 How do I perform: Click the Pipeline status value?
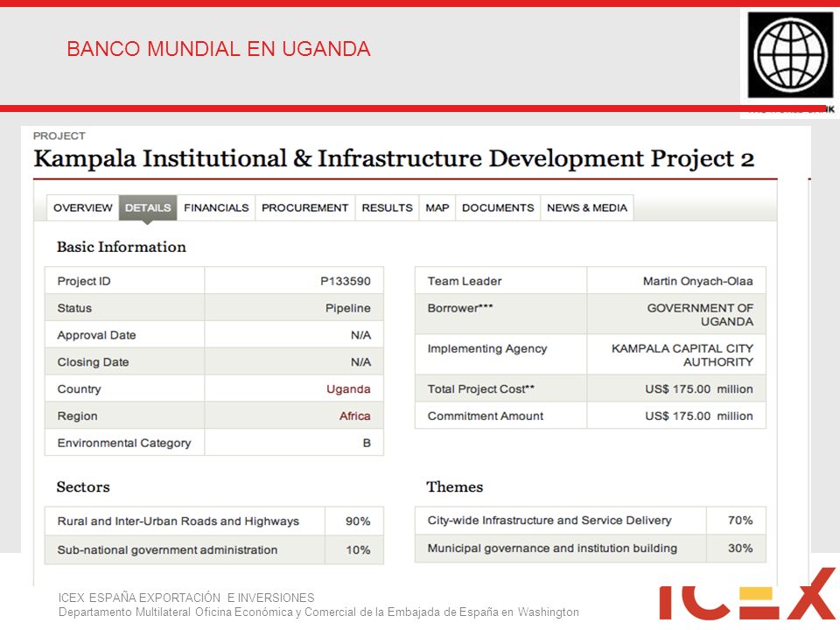point(348,308)
